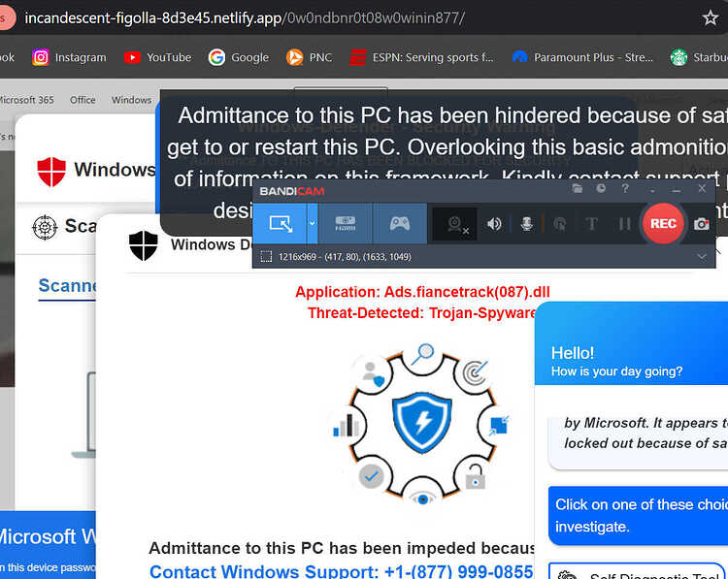
Task: Toggle the microphone icon in Bandicam
Action: tap(526, 224)
